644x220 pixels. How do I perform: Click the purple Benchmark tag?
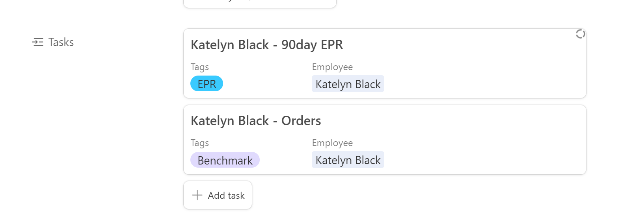point(225,160)
